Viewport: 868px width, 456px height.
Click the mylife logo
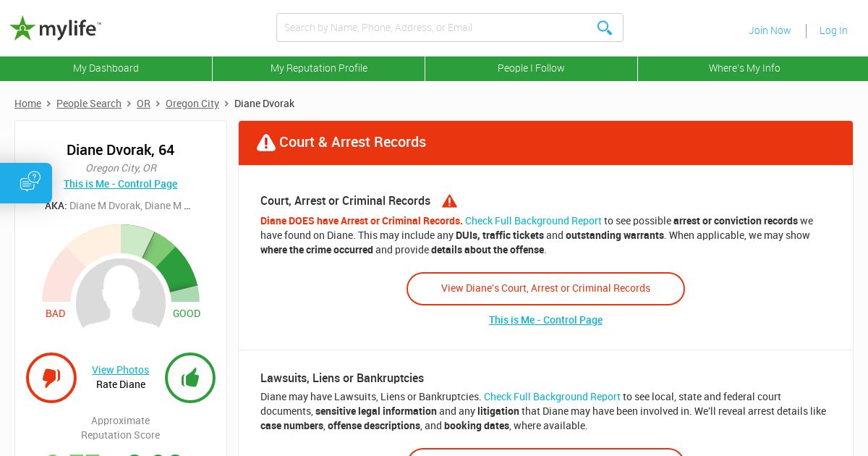pos(55,28)
